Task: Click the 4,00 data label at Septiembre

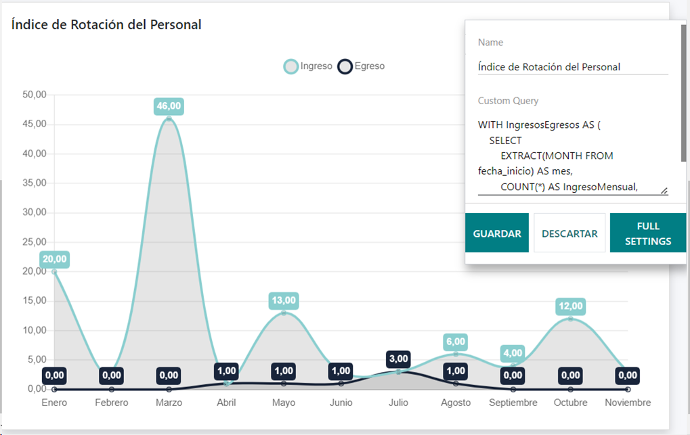Action: click(x=513, y=353)
